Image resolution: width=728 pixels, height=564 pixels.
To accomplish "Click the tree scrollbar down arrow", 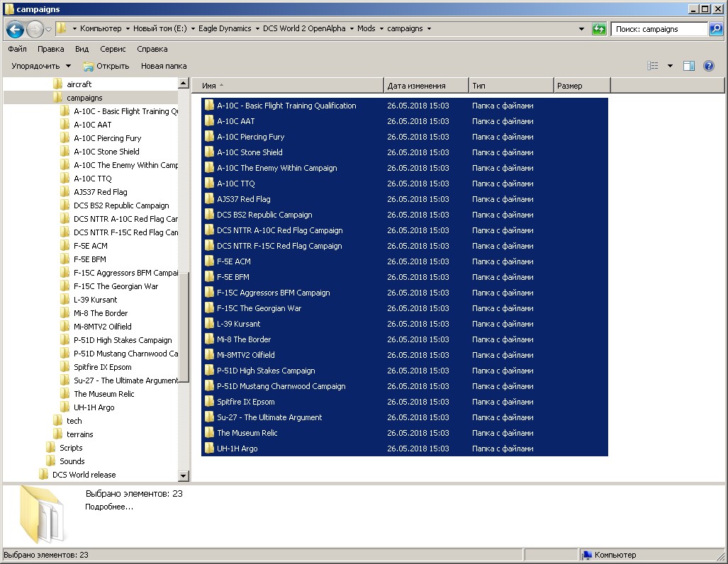I will click(184, 476).
